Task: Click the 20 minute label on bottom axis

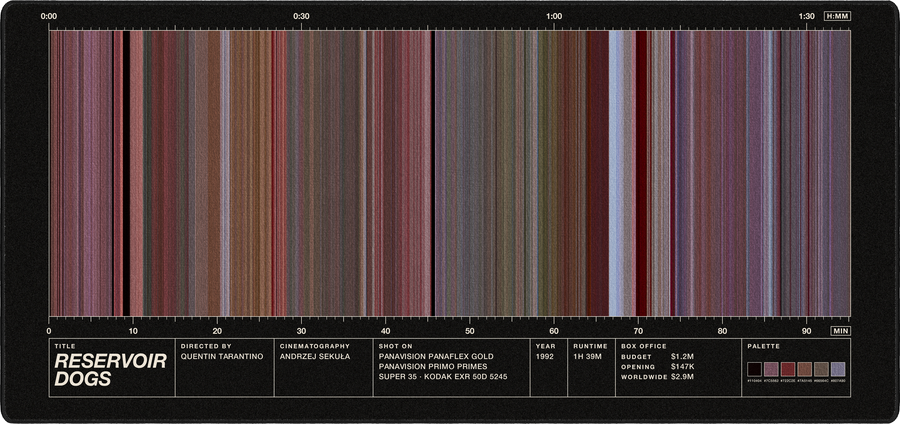Action: [217, 331]
